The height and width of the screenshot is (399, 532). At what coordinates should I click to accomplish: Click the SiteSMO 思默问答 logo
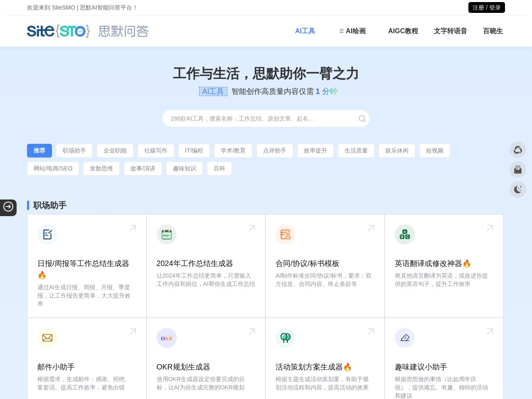point(88,31)
